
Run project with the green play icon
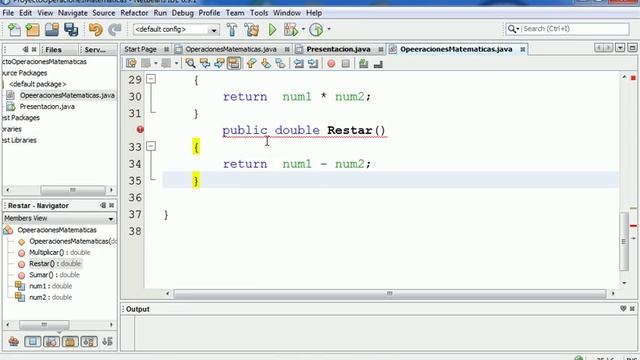coord(272,30)
